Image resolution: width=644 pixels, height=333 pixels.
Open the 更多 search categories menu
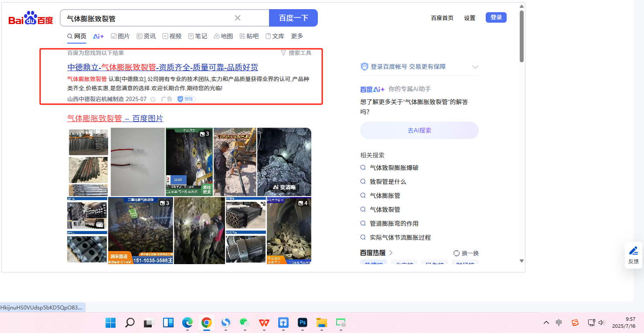coord(297,36)
